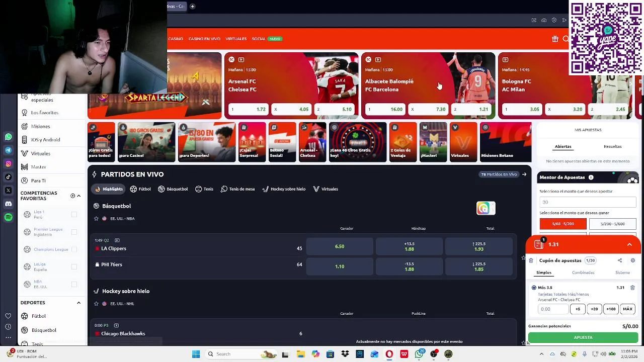The image size is (644, 362).
Task: Open the bookmarks heart icon in the sidebar
Action: pos(8,316)
